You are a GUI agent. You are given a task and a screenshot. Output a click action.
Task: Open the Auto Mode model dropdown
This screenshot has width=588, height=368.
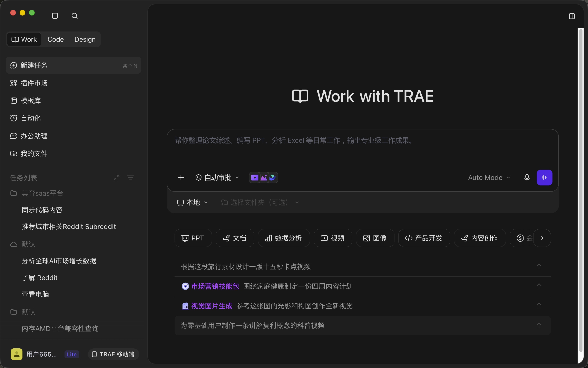point(489,177)
